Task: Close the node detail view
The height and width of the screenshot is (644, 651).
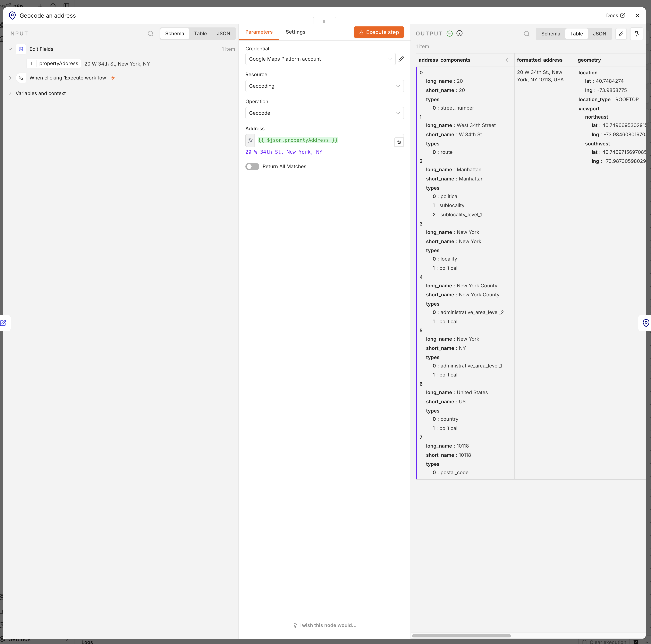Action: 637,16
